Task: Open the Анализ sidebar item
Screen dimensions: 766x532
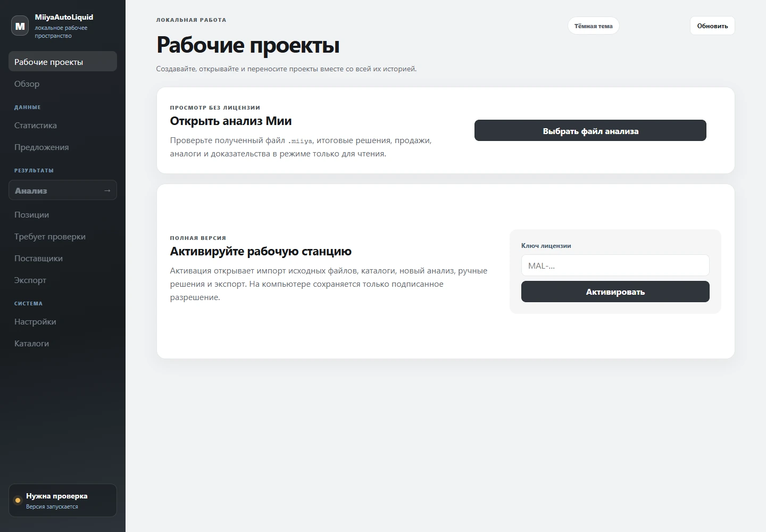Action: click(63, 190)
